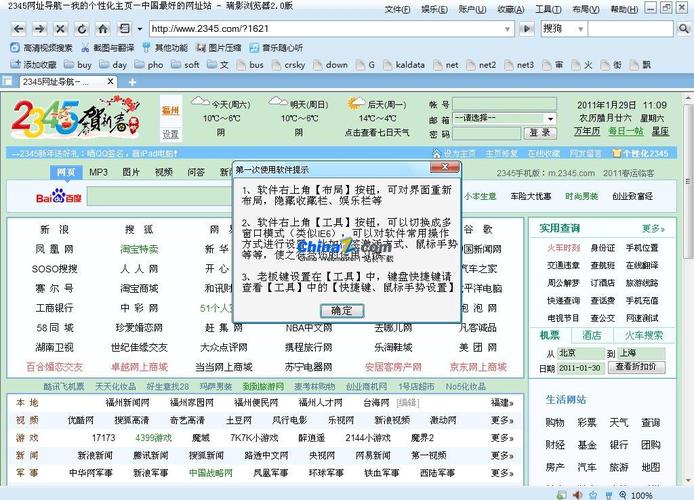694x500 pixels.
Task: Close the 2345网址导航 tab
Action: [111, 81]
